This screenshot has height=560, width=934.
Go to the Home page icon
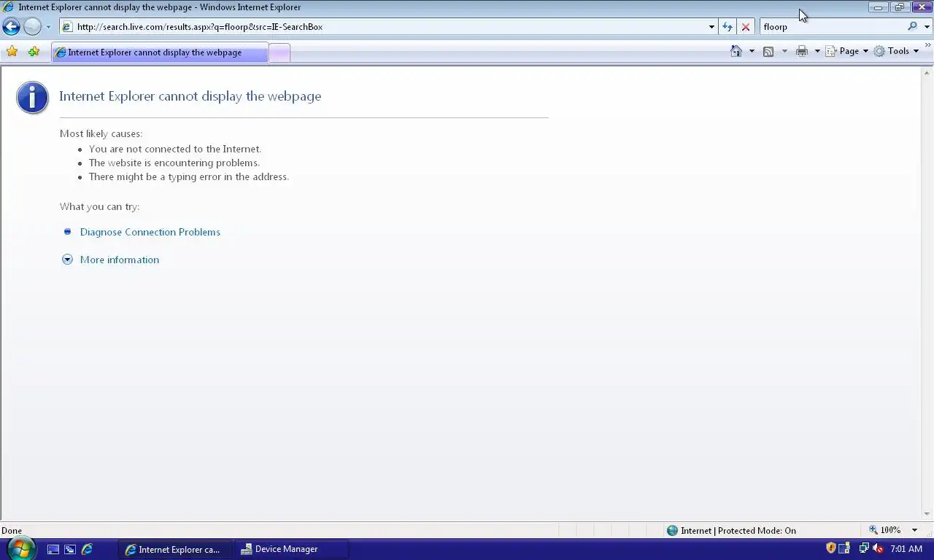[x=736, y=51]
